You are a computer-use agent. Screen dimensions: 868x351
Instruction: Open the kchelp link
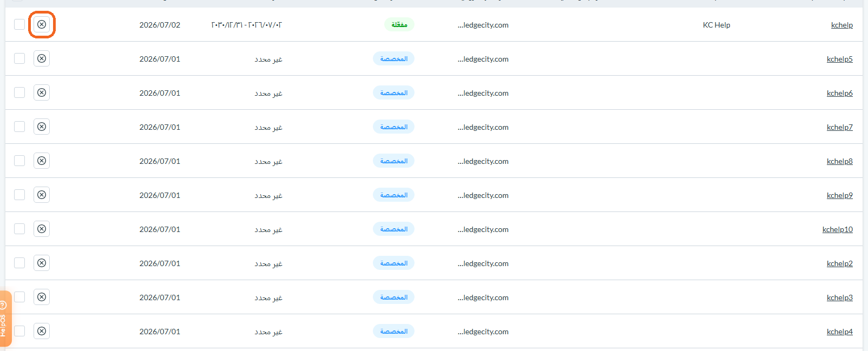pos(841,25)
